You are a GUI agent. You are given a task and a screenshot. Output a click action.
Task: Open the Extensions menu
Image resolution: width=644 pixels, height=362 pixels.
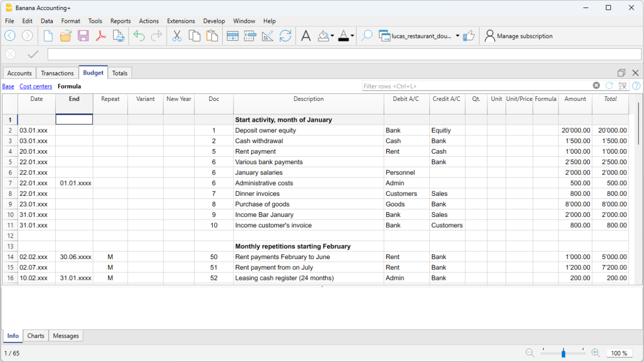(x=181, y=21)
